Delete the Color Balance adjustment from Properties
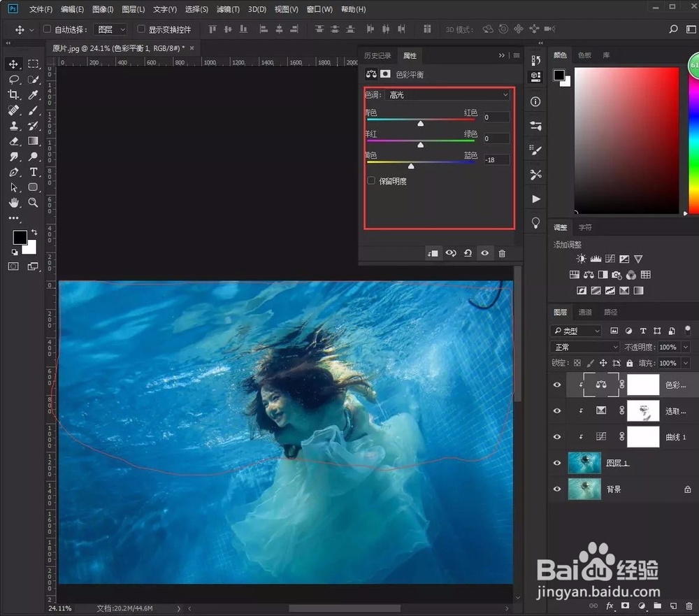 (x=502, y=253)
